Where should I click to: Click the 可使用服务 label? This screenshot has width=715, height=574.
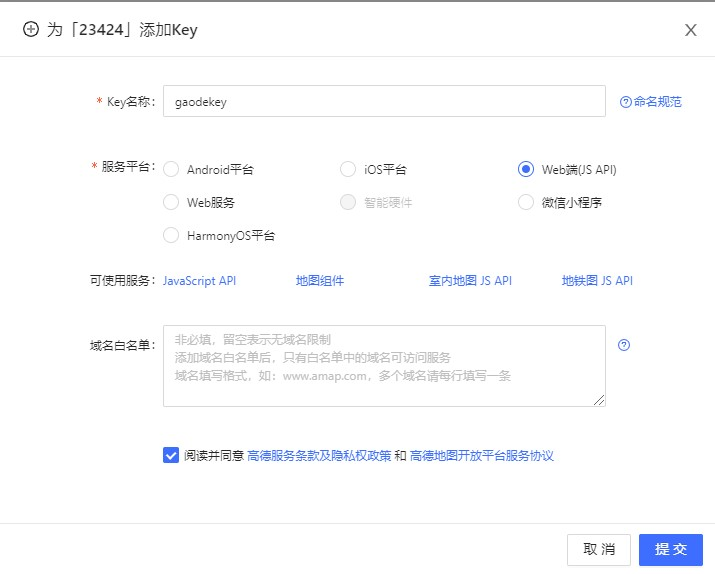click(x=122, y=280)
